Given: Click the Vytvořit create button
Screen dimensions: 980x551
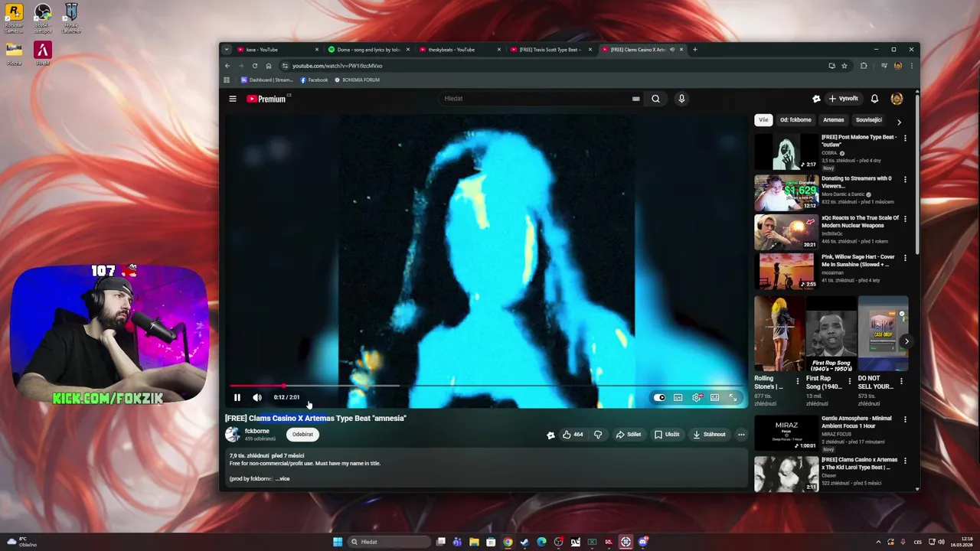Looking at the screenshot, I should [x=844, y=99].
